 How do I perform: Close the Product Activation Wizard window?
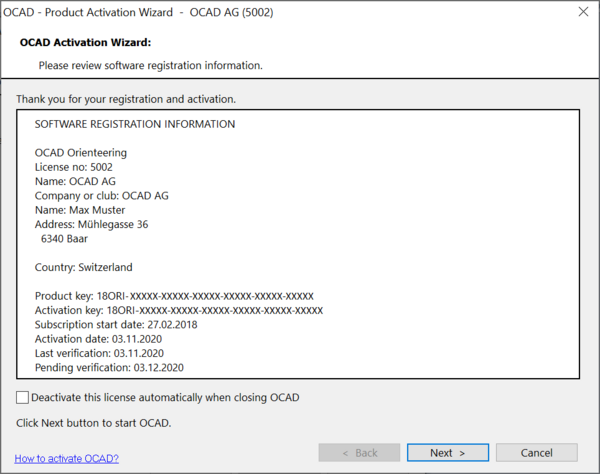(583, 12)
